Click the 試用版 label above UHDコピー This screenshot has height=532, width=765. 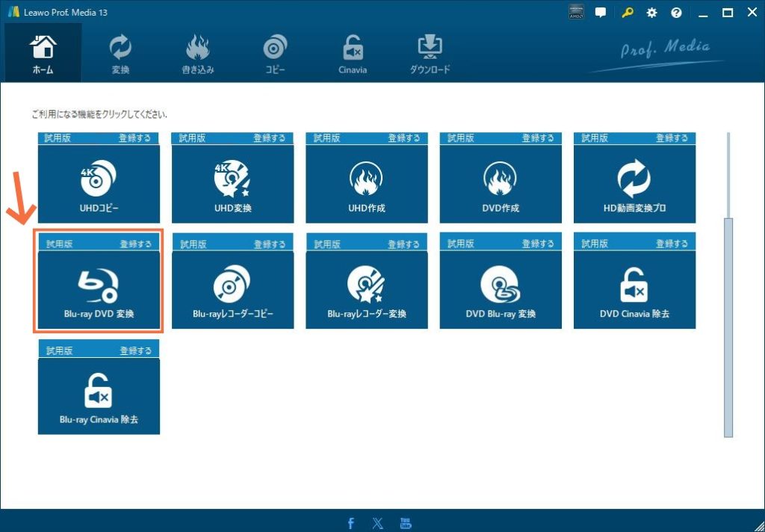tap(58, 138)
